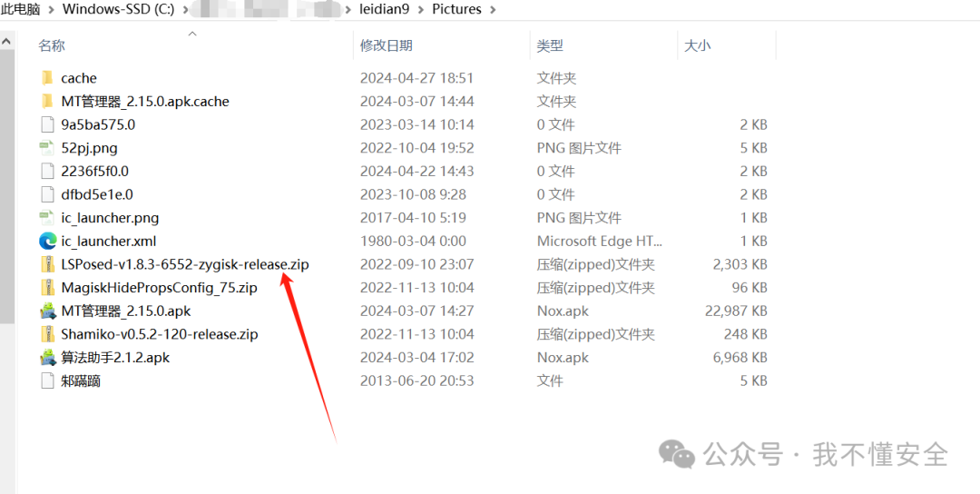Select file name 算法助手2.1.2.apk
Screen dimensions: 980x494
point(115,358)
